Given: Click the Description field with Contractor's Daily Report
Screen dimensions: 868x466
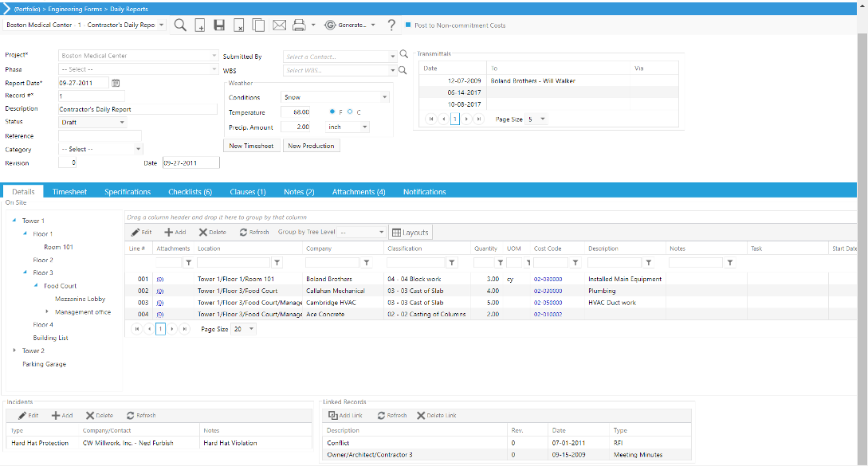Looking at the screenshot, I should [x=138, y=109].
